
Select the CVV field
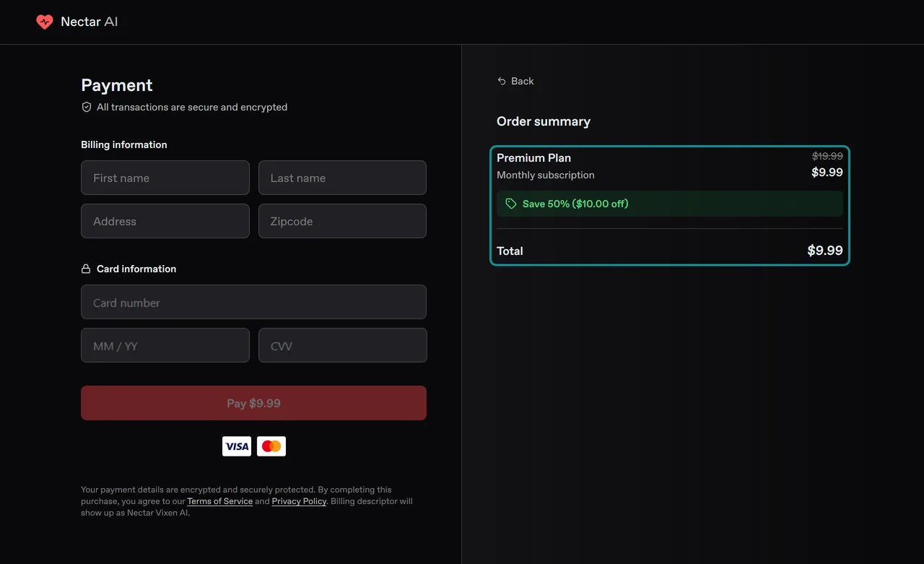342,345
